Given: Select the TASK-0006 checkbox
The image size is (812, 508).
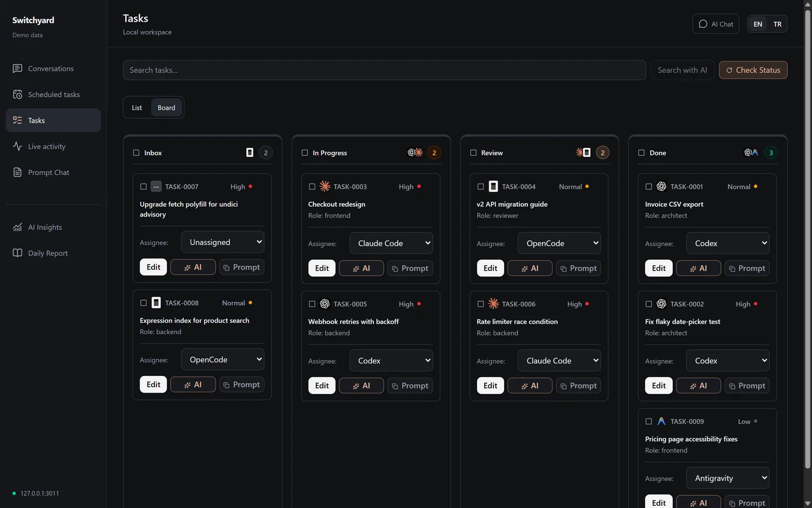Looking at the screenshot, I should [x=480, y=304].
